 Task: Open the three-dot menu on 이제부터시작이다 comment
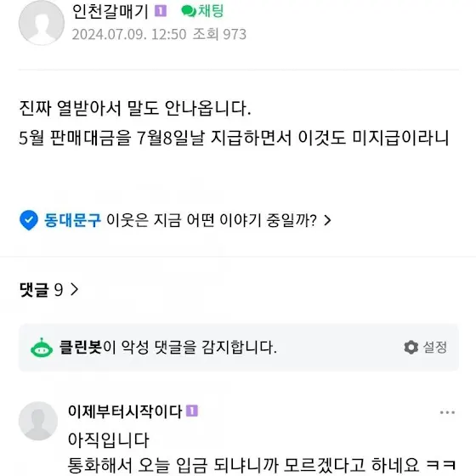click(447, 412)
